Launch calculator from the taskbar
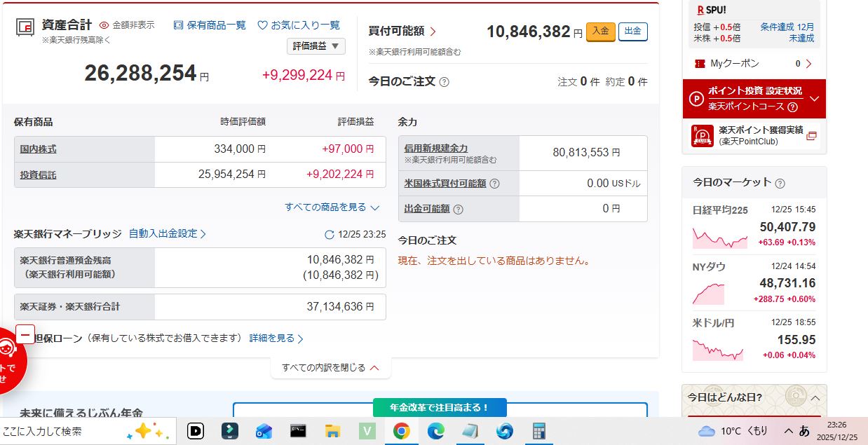Image resolution: width=868 pixels, height=445 pixels. 538,431
